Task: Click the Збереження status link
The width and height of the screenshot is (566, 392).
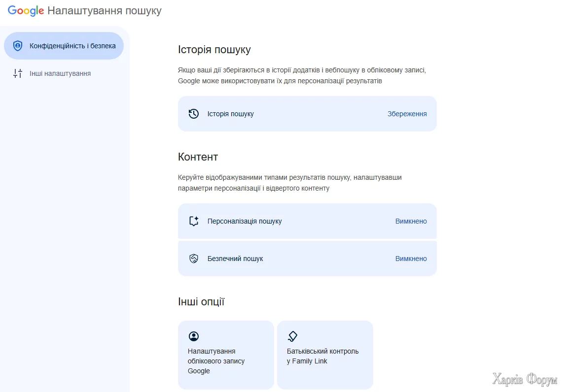Action: pos(407,114)
